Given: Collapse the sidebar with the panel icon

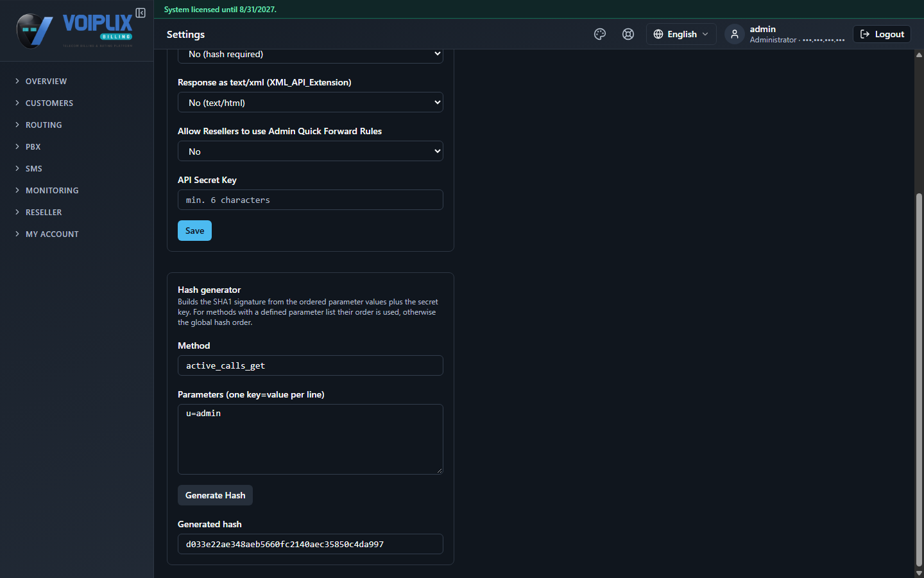Looking at the screenshot, I should 141,13.
